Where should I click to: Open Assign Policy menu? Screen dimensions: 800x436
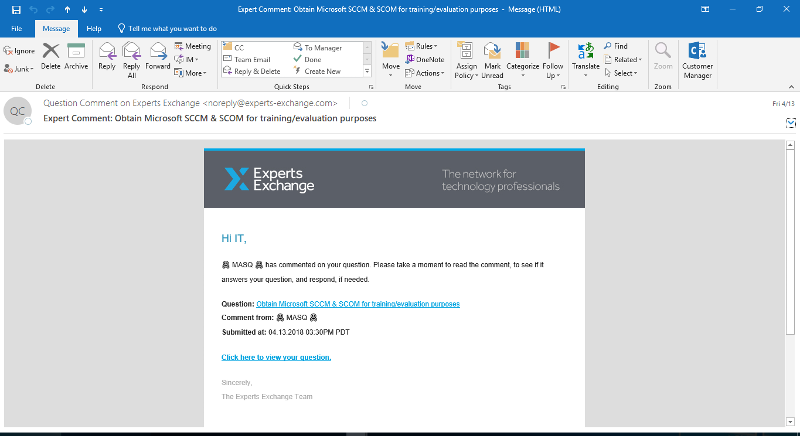pyautogui.click(x=466, y=60)
